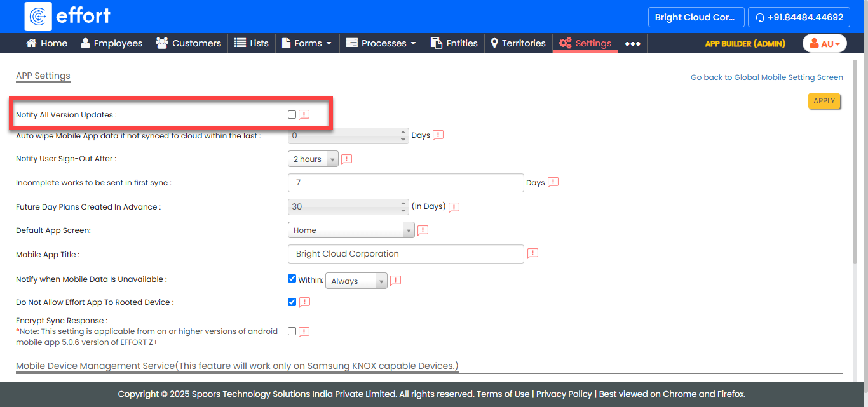Image resolution: width=868 pixels, height=407 pixels.
Task: Enable Notify All Version Updates checkbox
Action: [292, 115]
